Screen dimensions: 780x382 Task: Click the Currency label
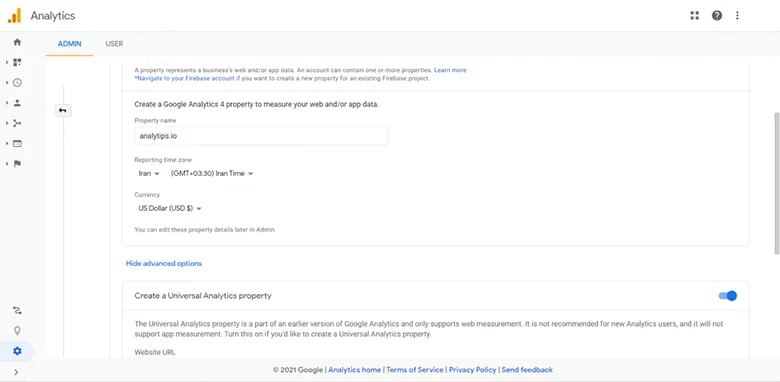(147, 194)
